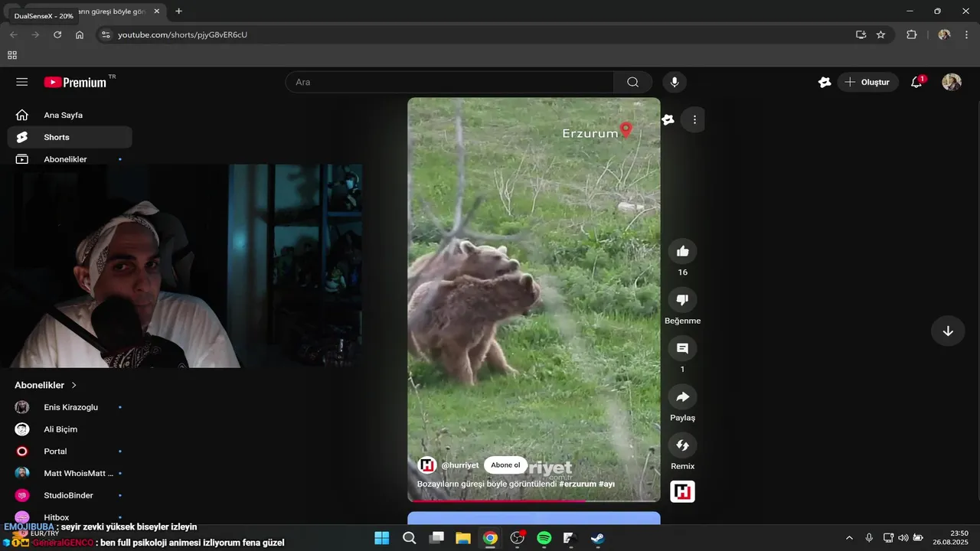980x551 pixels.
Task: Open Chrome extensions puzzle icon
Action: 911,34
